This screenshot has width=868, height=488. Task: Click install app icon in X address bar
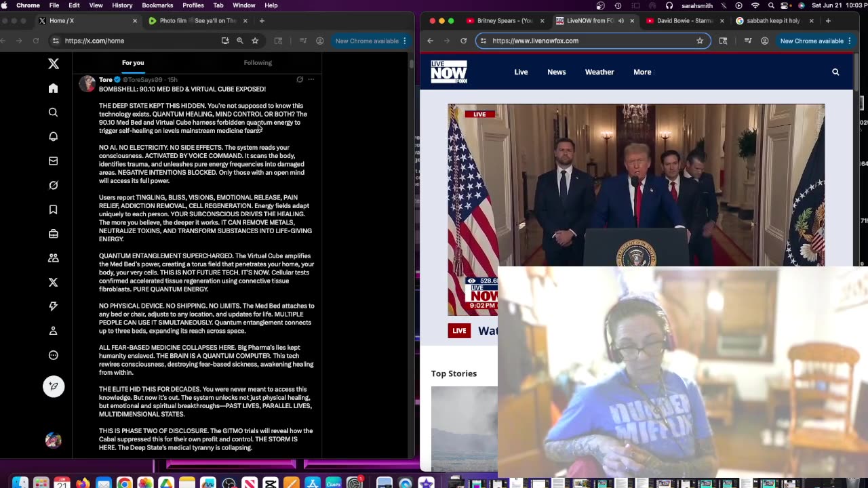225,41
